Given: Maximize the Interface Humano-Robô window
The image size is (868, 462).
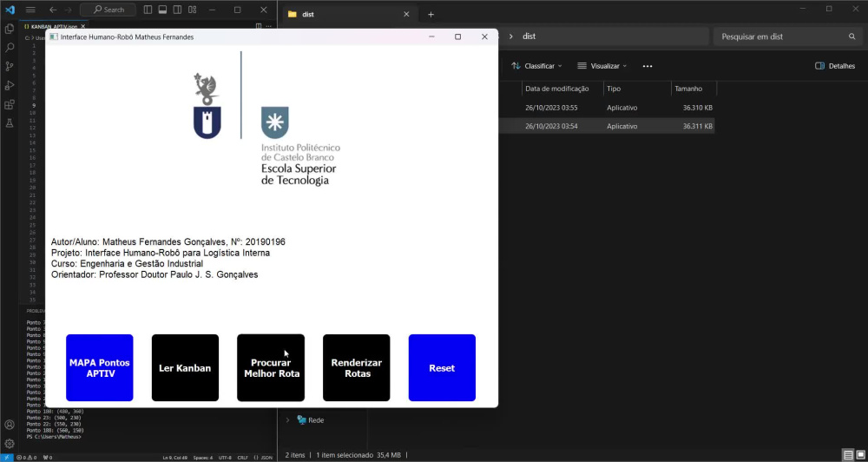Looking at the screenshot, I should coord(457,36).
